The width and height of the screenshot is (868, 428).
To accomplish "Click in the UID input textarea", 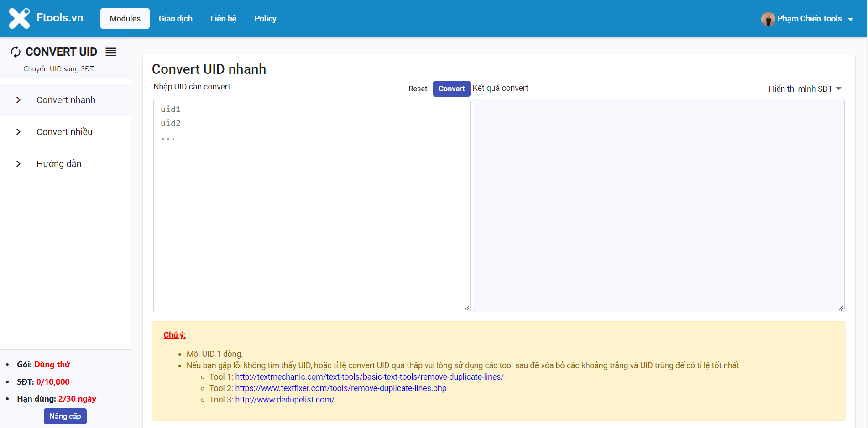I will 312,205.
